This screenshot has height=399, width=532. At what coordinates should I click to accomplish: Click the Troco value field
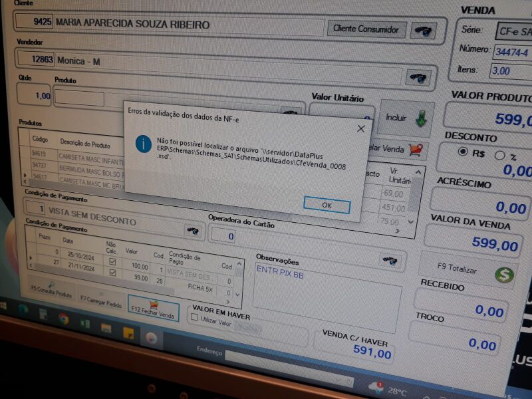pos(455,338)
